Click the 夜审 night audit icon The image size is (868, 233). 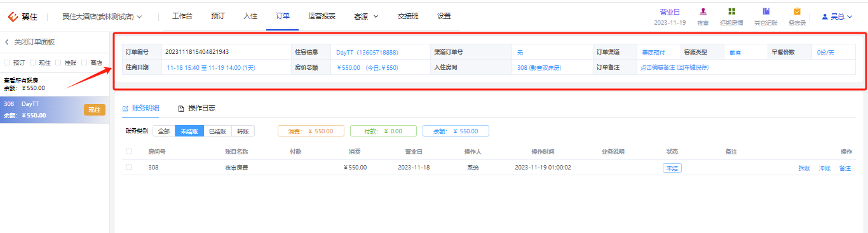[x=703, y=11]
